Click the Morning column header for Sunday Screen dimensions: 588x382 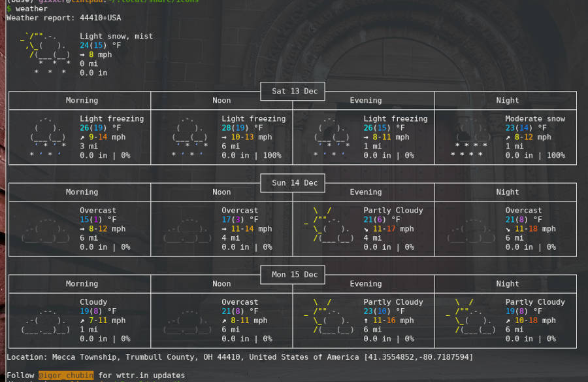[82, 192]
